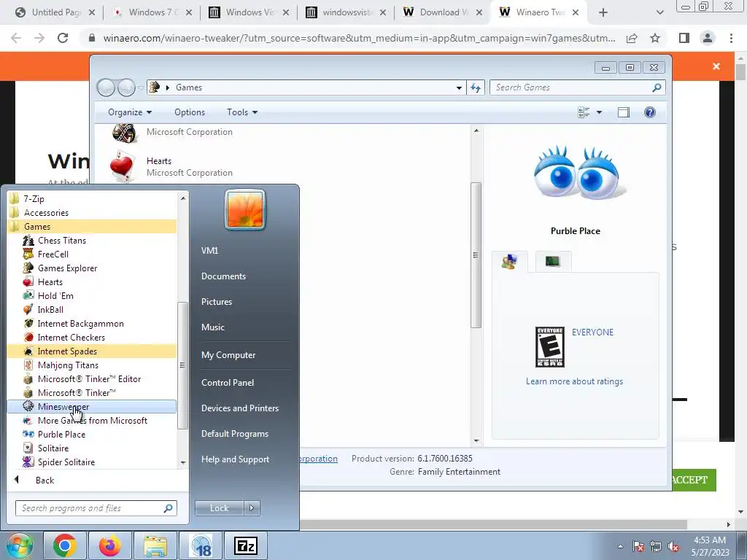Show hidden system tray icons
Screen dimensions: 747x560
(x=620, y=546)
